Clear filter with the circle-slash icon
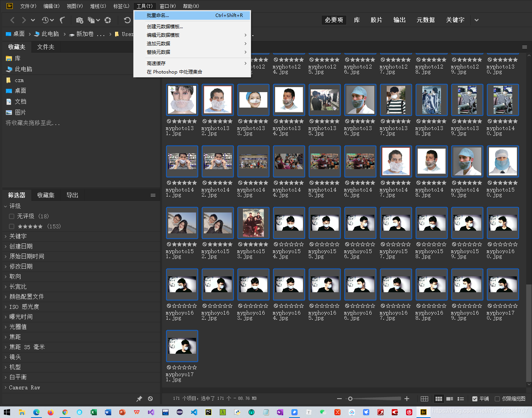Screen dimensions: 532x418 click(150, 399)
